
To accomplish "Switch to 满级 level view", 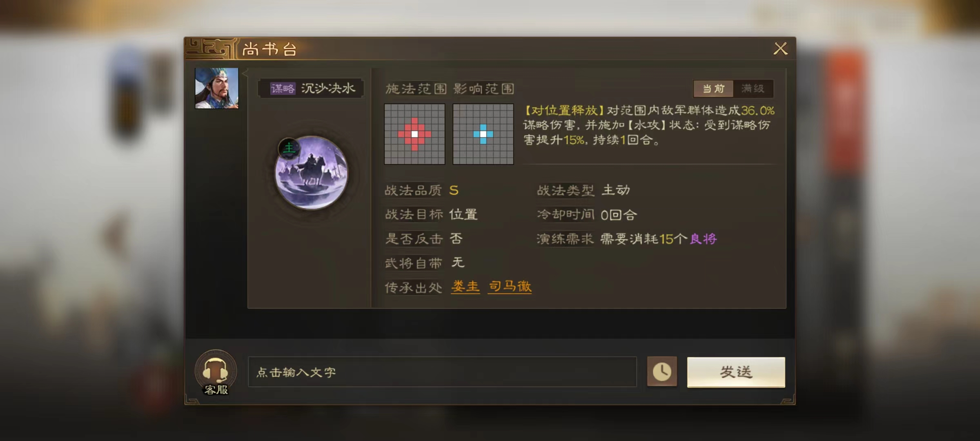I will click(x=753, y=89).
